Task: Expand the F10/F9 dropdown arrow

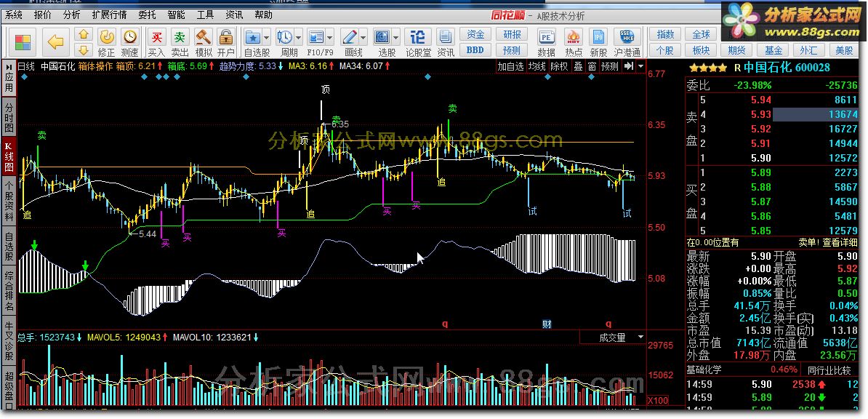Action: click(x=330, y=38)
